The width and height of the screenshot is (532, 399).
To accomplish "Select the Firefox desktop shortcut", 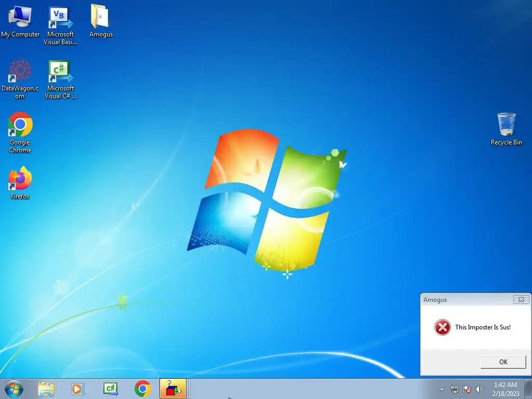I will (x=20, y=182).
